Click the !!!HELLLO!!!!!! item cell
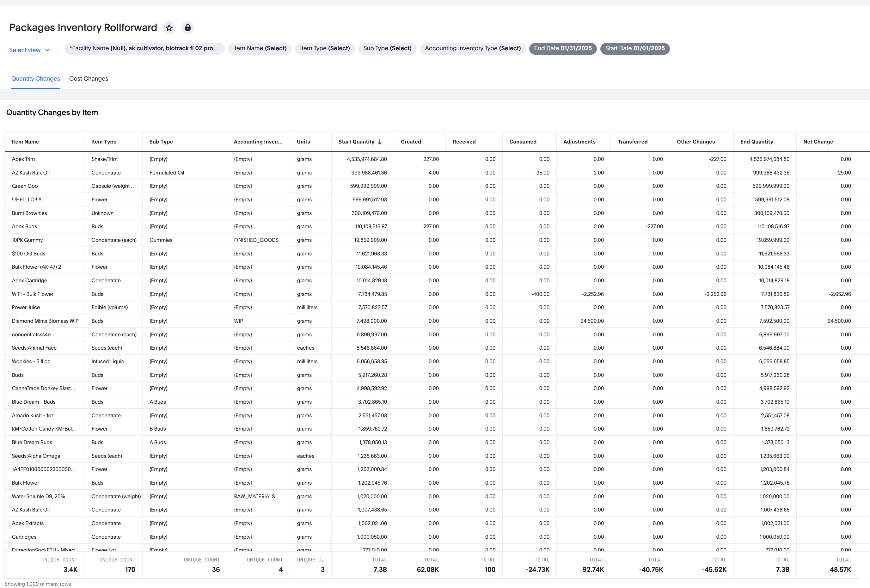The height and width of the screenshot is (588, 870). coord(44,200)
